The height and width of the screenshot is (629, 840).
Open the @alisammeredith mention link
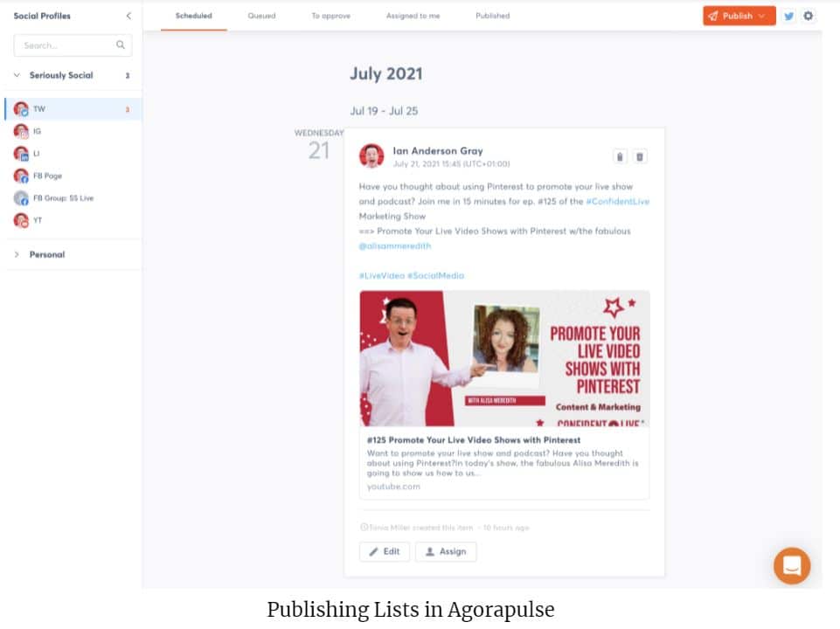tap(395, 245)
